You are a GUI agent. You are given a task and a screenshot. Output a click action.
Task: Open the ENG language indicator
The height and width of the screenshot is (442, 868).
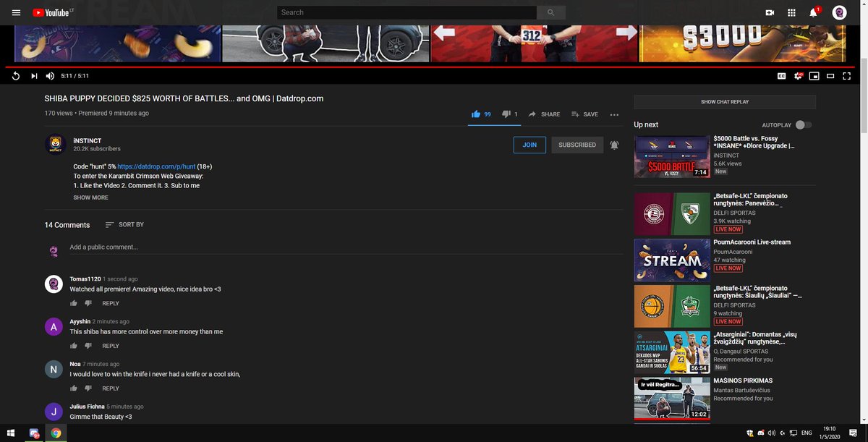(807, 433)
